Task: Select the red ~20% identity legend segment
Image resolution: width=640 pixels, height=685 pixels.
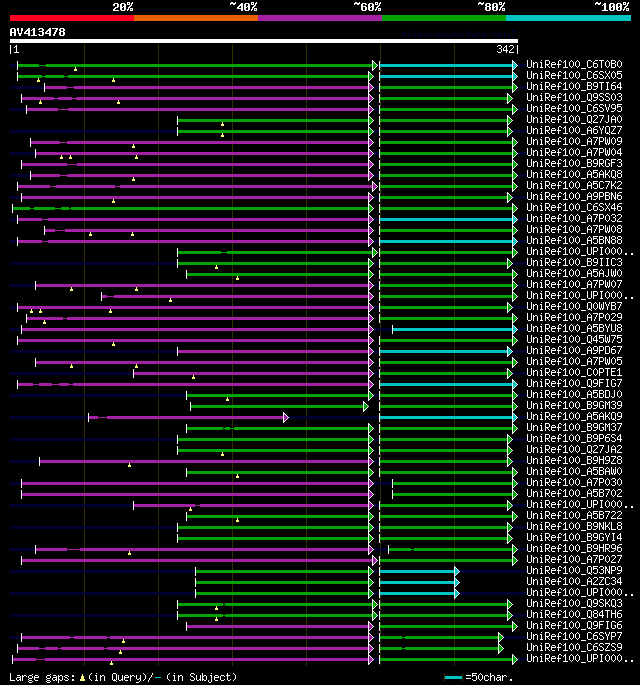Action: pos(72,17)
